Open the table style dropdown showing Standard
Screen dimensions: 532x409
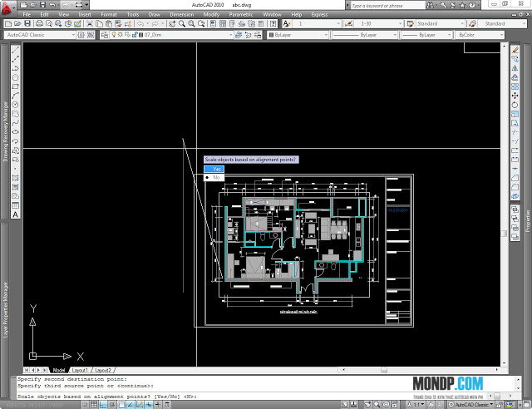(x=441, y=23)
